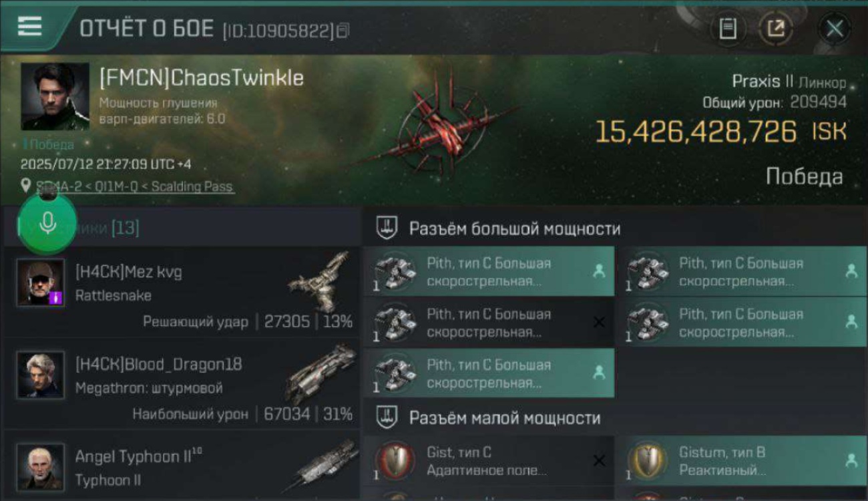Open the Gistum type B Reactive module

[x=742, y=461]
